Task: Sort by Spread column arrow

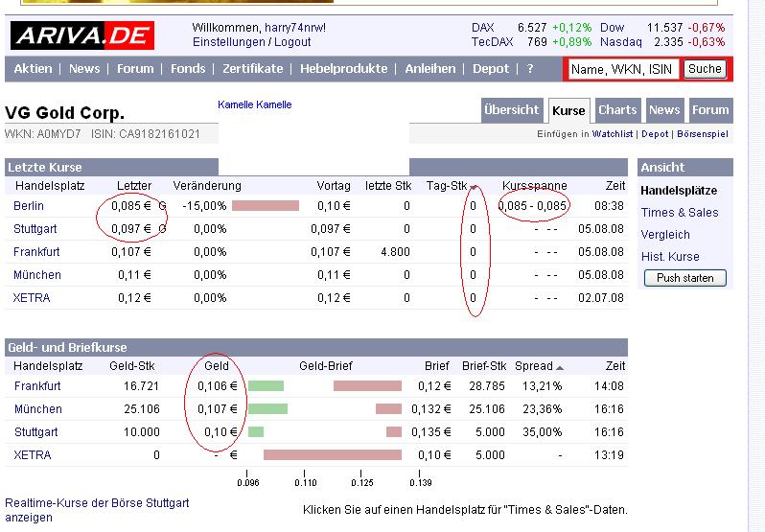Action: point(560,368)
